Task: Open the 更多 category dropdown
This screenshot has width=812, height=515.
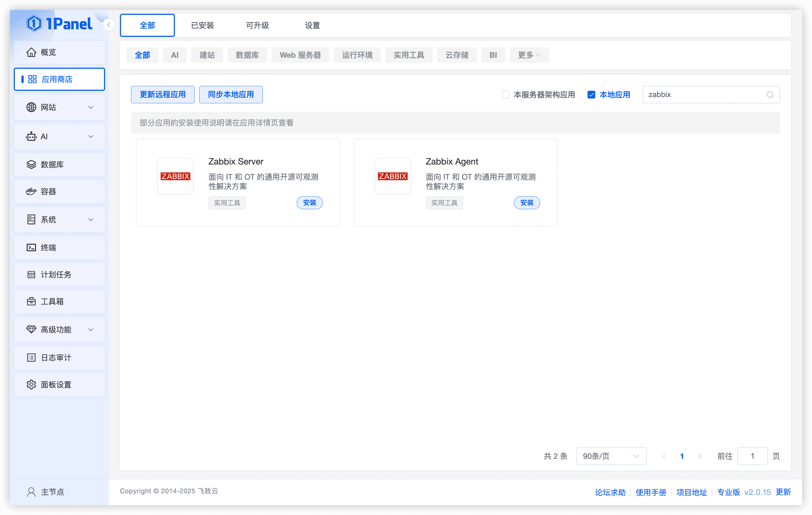Action: pyautogui.click(x=529, y=55)
